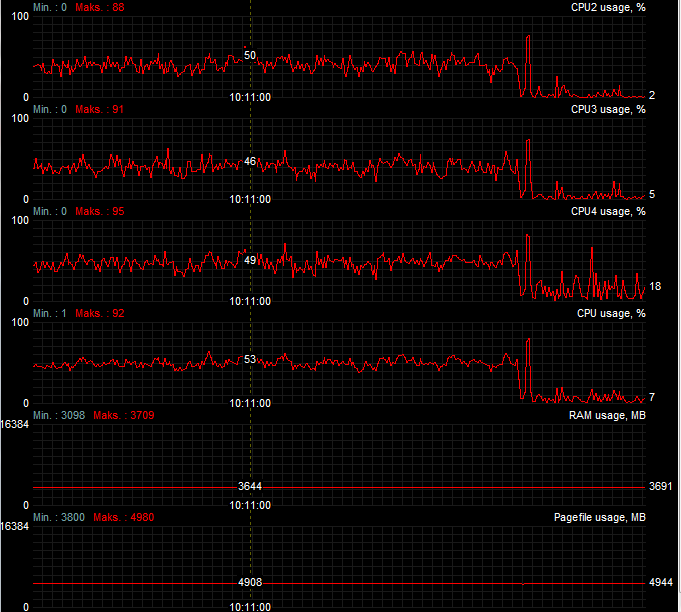681x612 pixels.
Task: Click the tall spike peak in CPU2 graph
Action: [x=528, y=37]
